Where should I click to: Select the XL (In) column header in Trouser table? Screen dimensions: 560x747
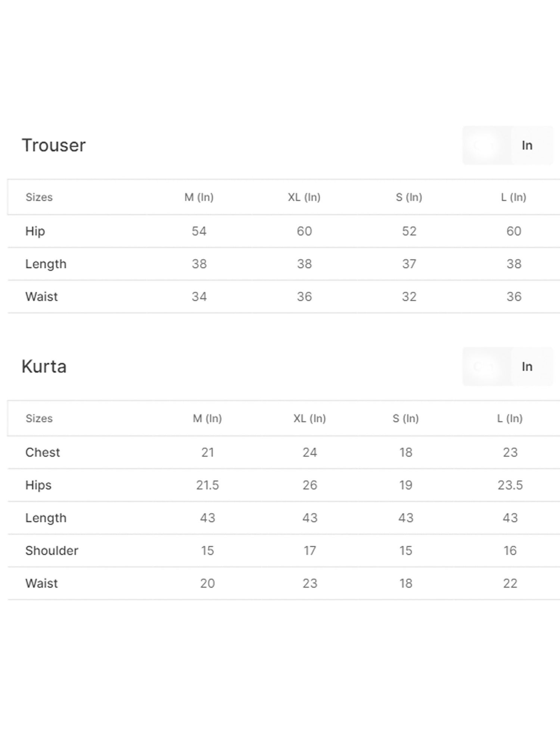[x=304, y=197]
